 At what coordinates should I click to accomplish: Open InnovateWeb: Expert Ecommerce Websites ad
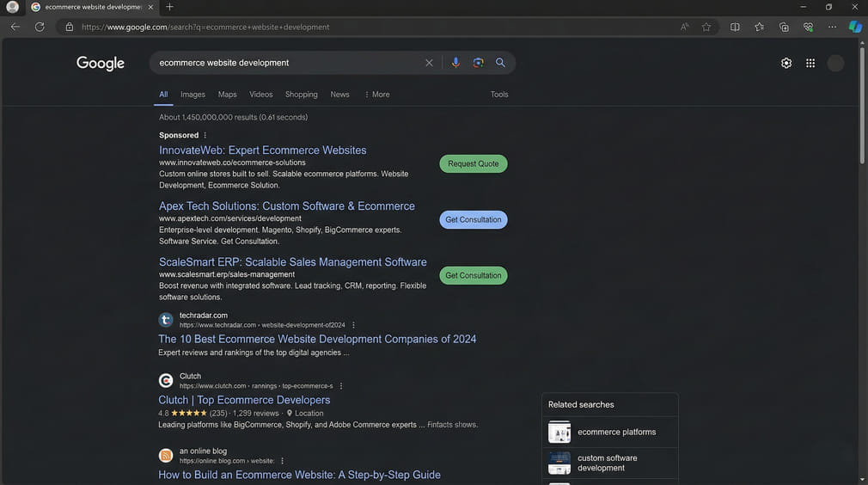[x=262, y=150]
